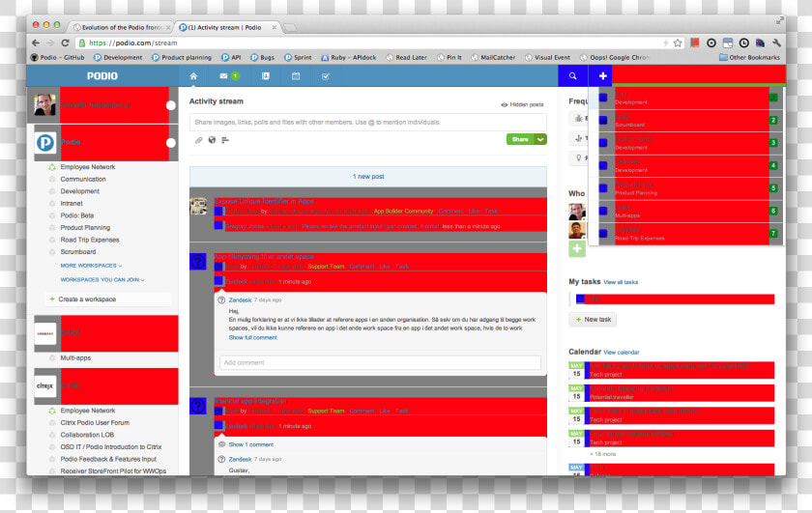
Task: Open the Road Trip Expenses workspace
Action: [x=90, y=240]
